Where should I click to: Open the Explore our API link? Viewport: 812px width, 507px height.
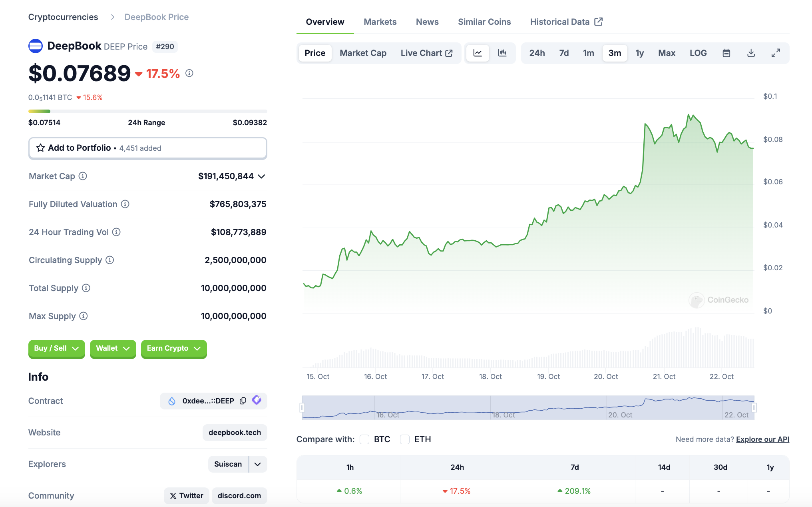pos(762,439)
